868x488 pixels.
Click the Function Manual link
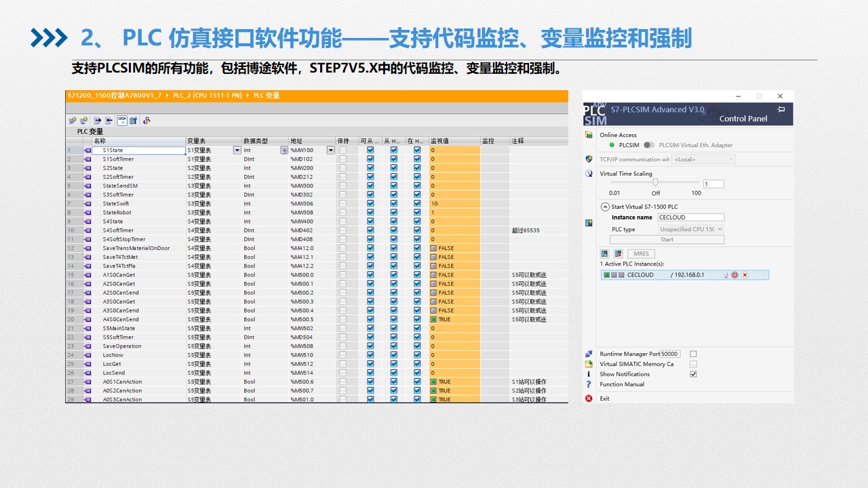tap(622, 384)
